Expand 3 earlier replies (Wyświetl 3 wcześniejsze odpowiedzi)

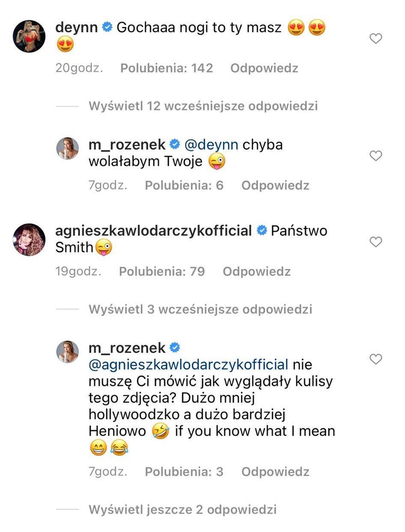click(200, 309)
